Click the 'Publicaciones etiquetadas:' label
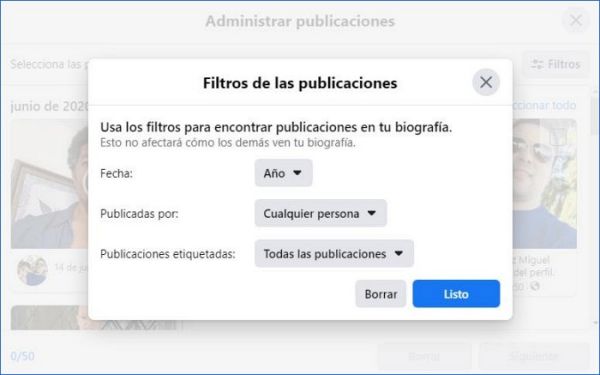The height and width of the screenshot is (375, 600). tap(168, 254)
